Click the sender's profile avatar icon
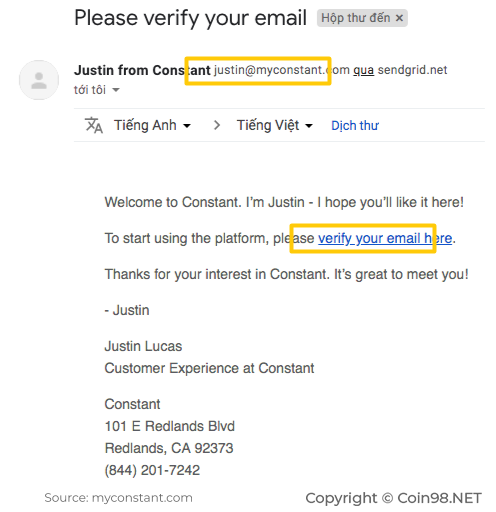The image size is (496, 512). pyautogui.click(x=39, y=80)
